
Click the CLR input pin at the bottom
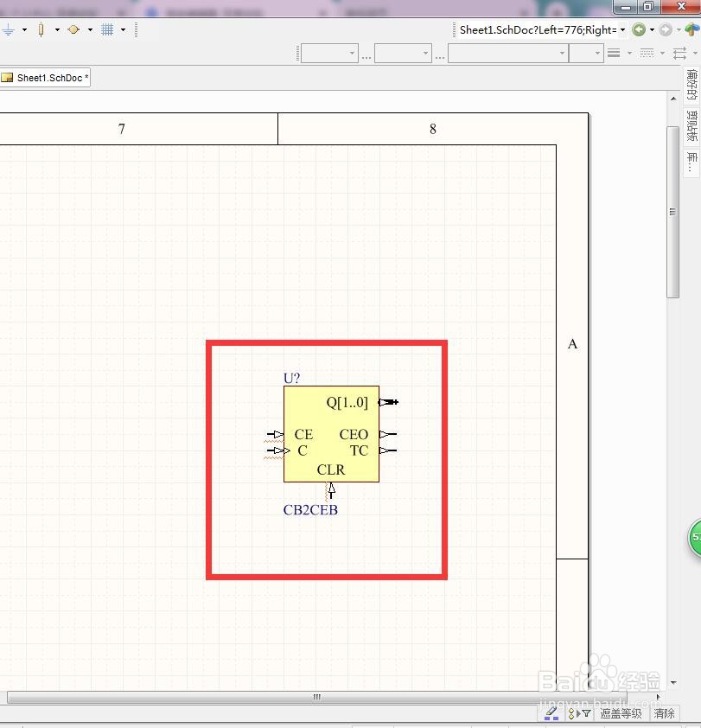(331, 491)
